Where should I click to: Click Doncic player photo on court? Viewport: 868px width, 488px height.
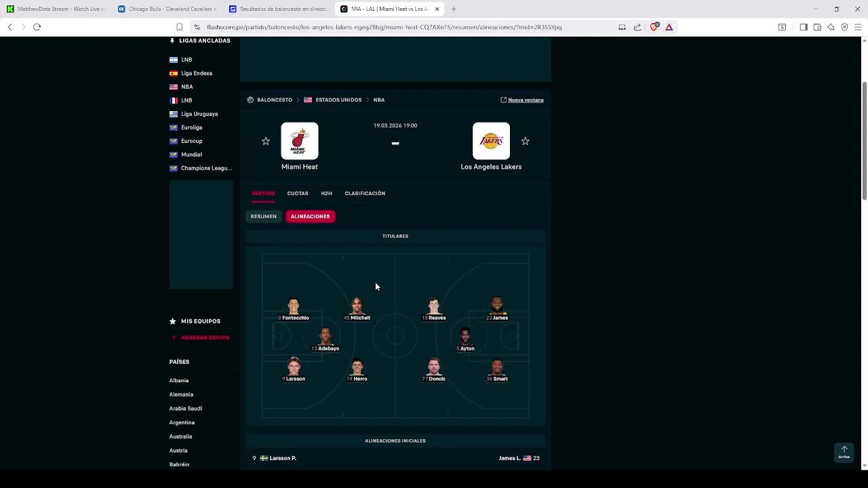click(434, 367)
